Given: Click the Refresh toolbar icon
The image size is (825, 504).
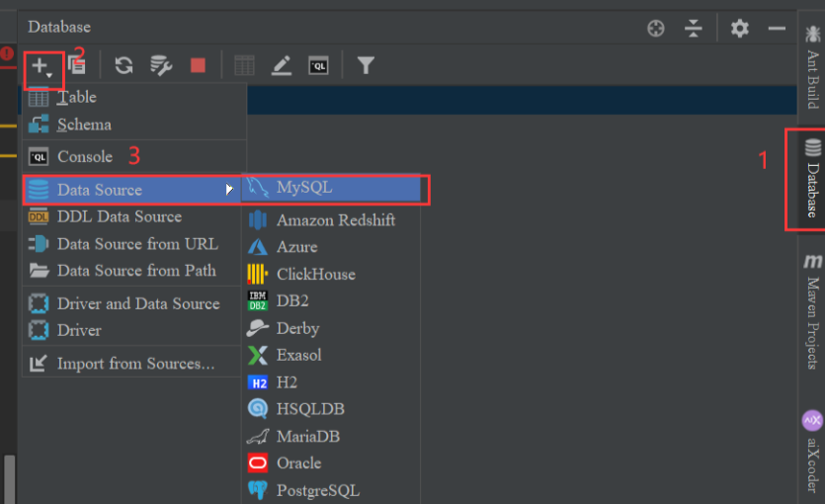Looking at the screenshot, I should tap(124, 66).
